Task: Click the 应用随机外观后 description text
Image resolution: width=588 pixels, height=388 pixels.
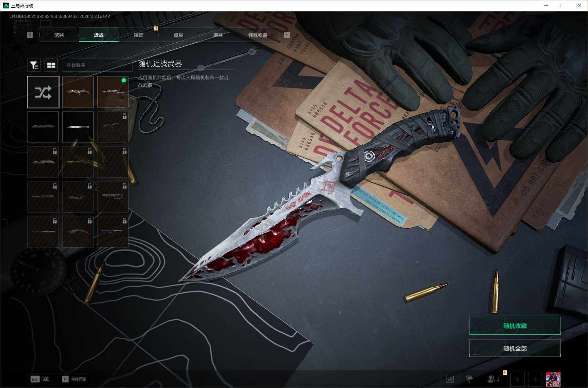Action: [x=184, y=81]
